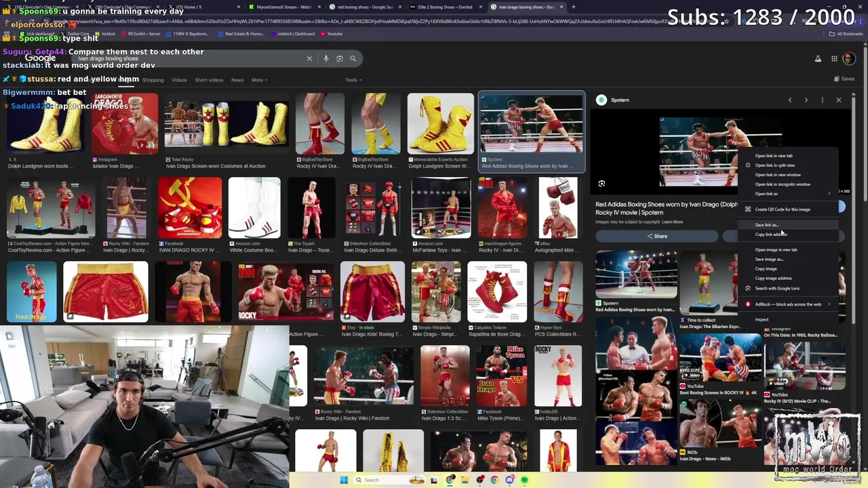Expand the More search filters dropdown
Viewport: 868px width, 488px height.
[x=260, y=80]
